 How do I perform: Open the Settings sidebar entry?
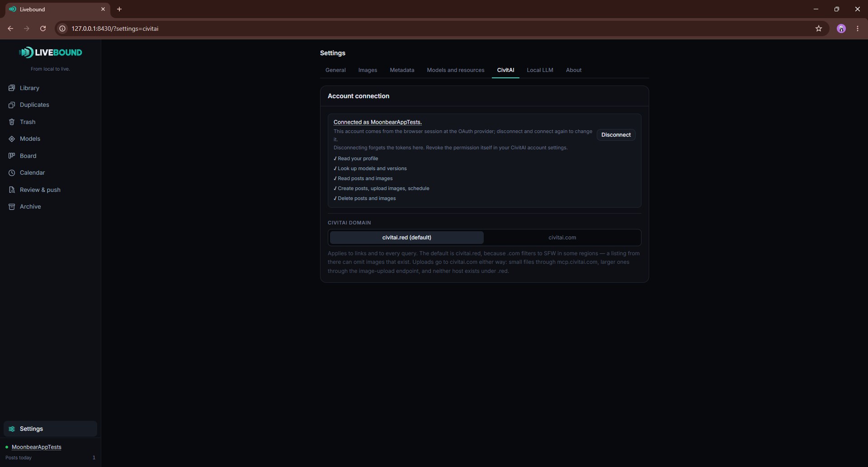pos(50,429)
